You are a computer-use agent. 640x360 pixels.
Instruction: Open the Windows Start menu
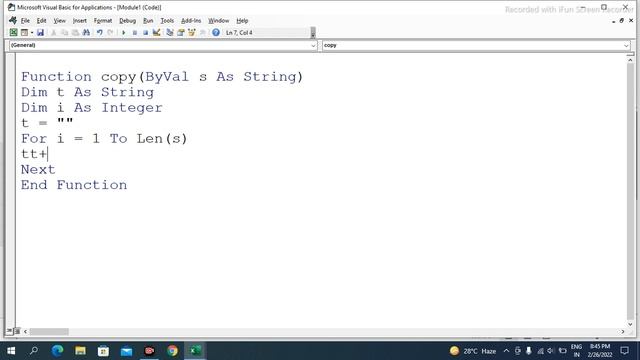(11, 351)
